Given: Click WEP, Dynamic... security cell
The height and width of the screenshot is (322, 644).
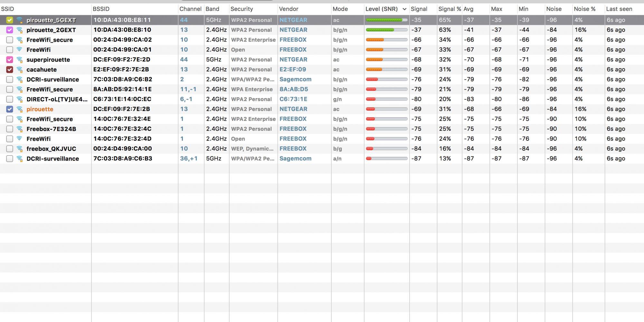Looking at the screenshot, I should (252, 149).
